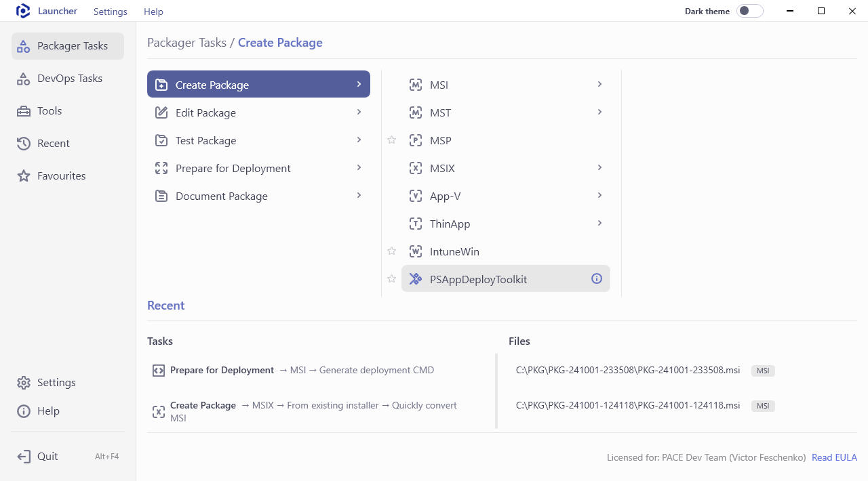Open the Settings menu in top bar
The width and height of the screenshot is (868, 481).
[x=111, y=12]
